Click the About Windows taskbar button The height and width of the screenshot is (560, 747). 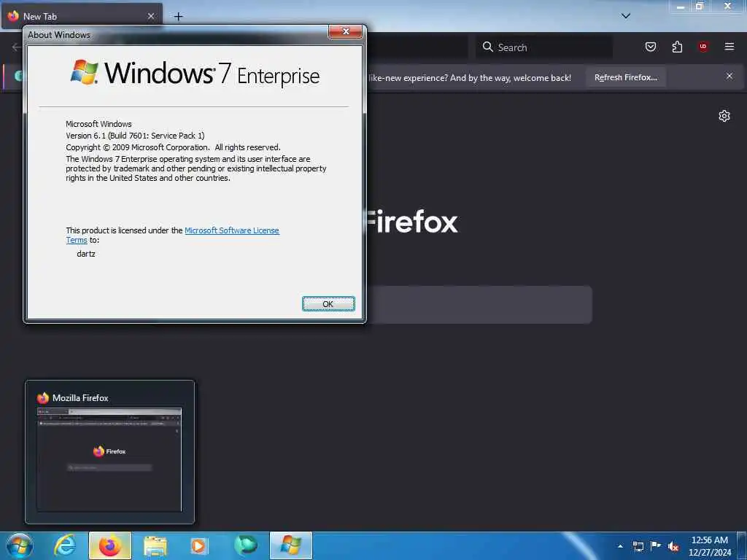(x=290, y=545)
